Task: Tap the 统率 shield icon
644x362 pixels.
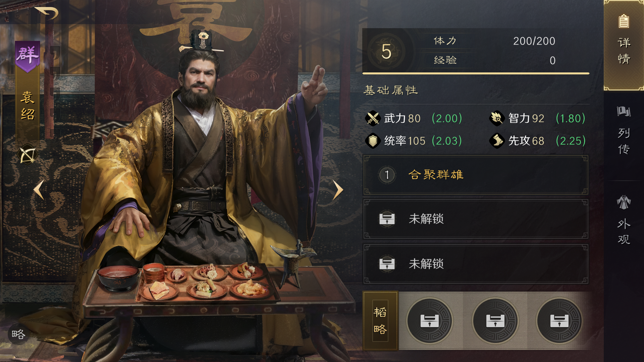Action: (373, 141)
